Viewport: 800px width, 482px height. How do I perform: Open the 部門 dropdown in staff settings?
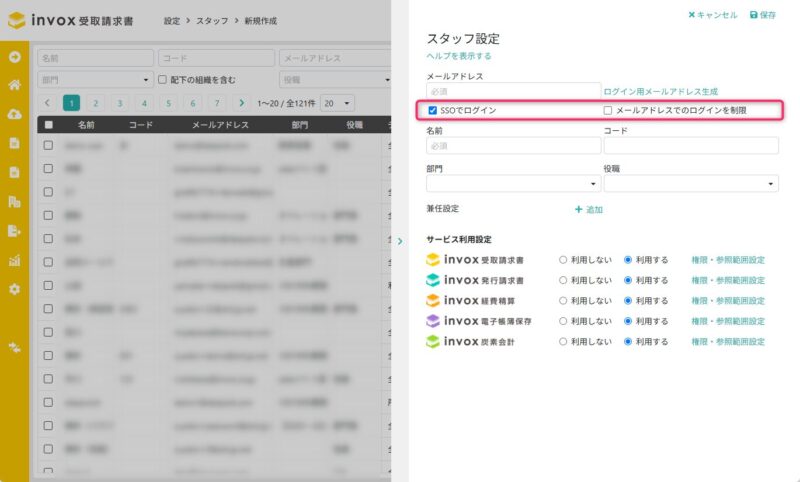pos(513,184)
